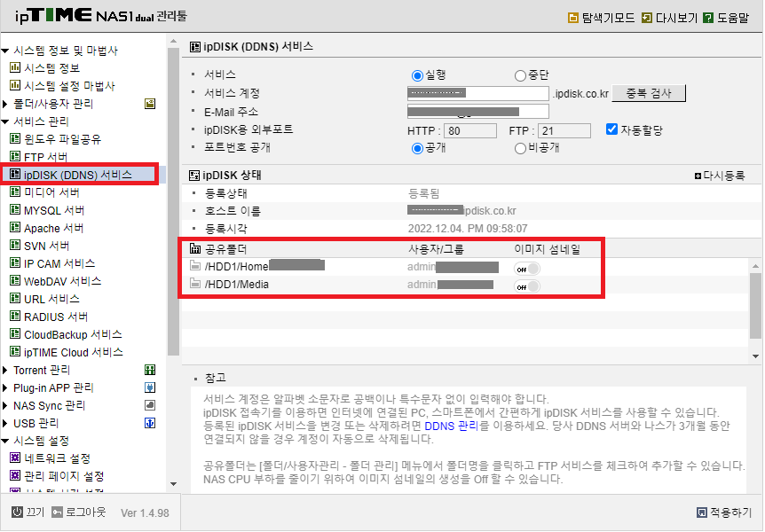Click the 중복 검사 button

coord(649,93)
